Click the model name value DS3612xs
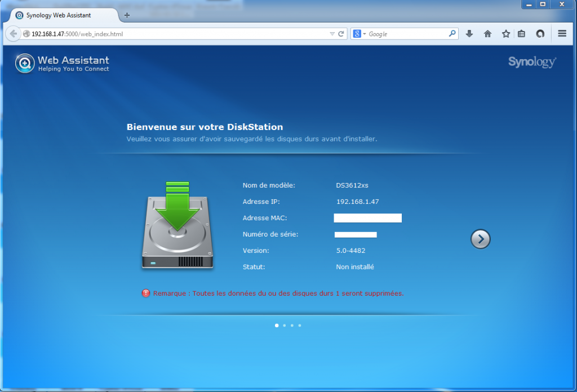This screenshot has height=392, width=577. click(352, 185)
